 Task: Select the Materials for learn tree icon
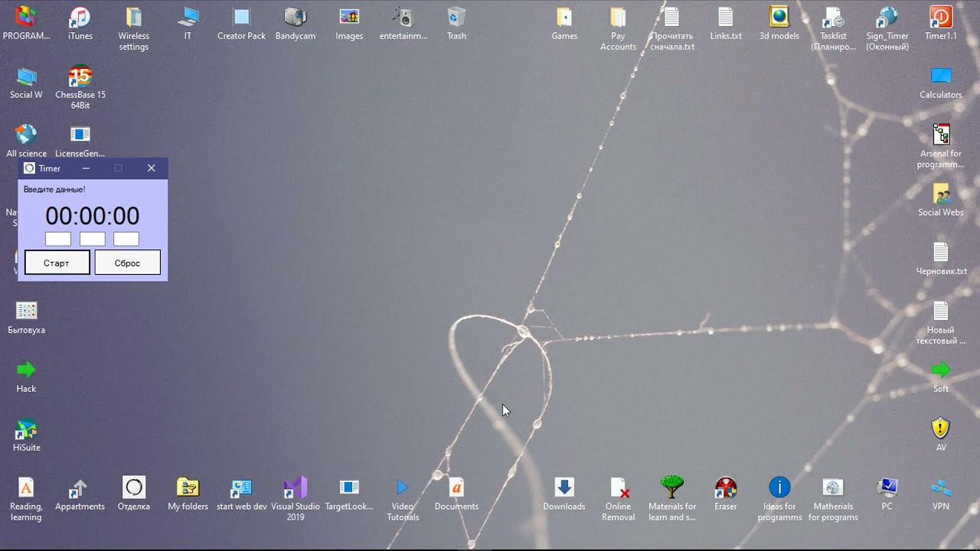tap(671, 487)
